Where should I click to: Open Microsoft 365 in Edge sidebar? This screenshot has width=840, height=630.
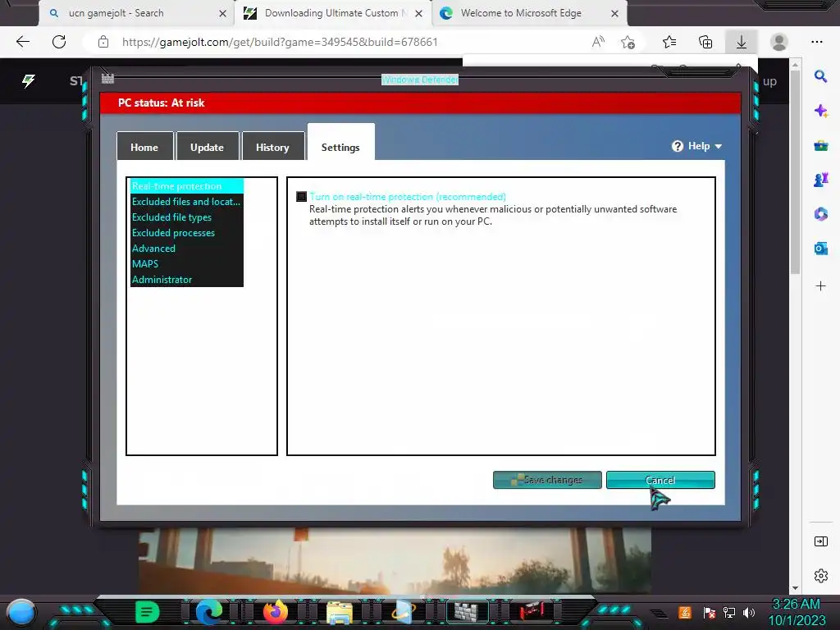tap(820, 214)
